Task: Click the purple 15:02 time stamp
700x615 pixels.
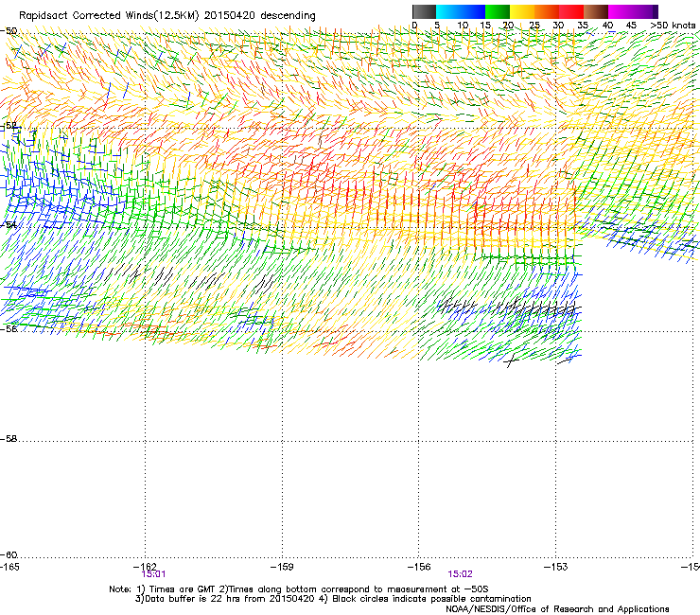Action: coord(461,574)
